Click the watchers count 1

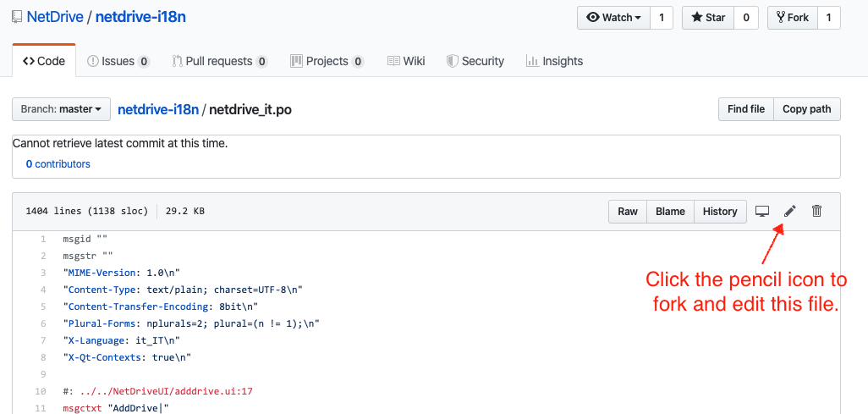pyautogui.click(x=662, y=18)
